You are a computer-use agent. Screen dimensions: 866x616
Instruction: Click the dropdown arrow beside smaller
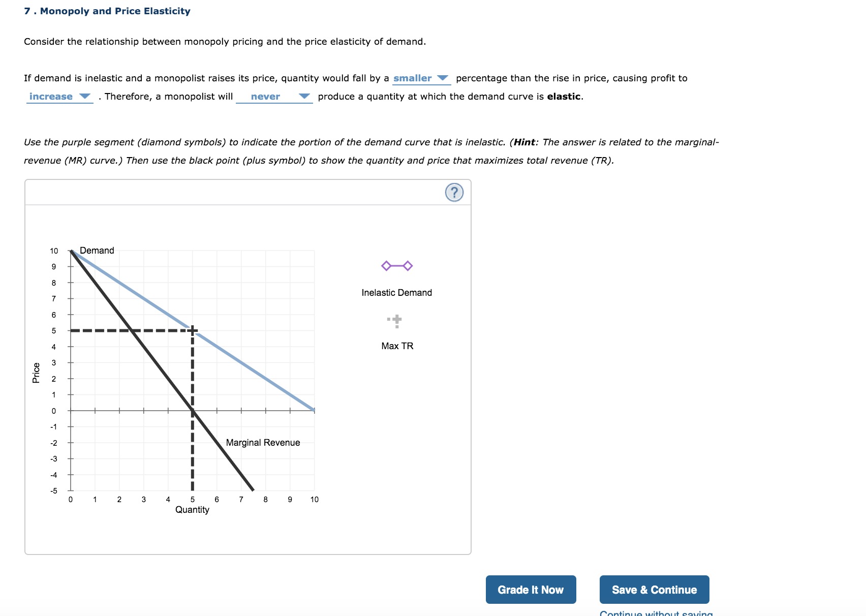(442, 78)
